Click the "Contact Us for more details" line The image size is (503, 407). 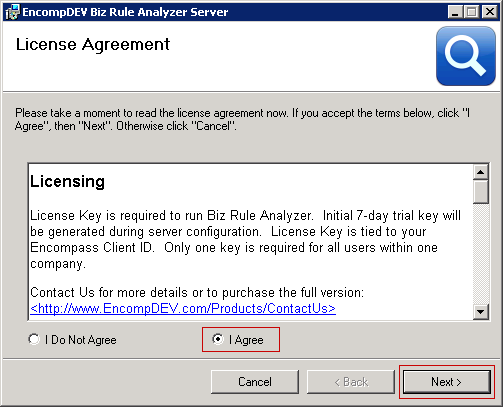tap(197, 292)
